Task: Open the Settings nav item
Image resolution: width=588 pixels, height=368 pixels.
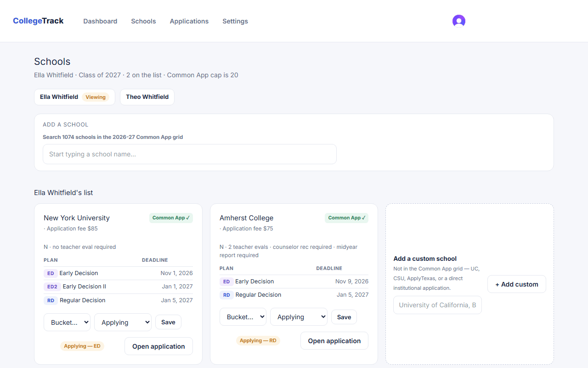Action: click(235, 21)
